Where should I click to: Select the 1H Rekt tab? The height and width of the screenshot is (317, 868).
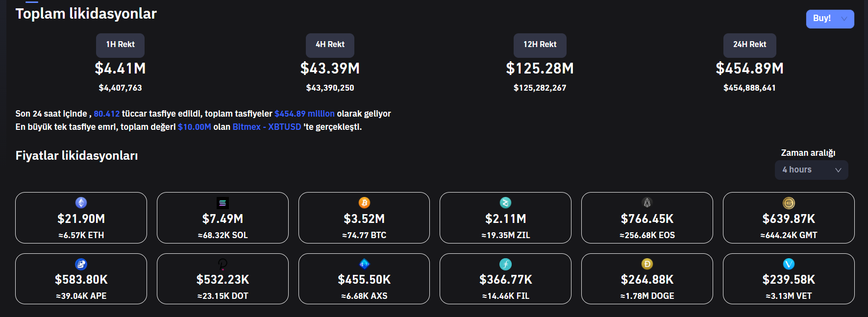120,45
